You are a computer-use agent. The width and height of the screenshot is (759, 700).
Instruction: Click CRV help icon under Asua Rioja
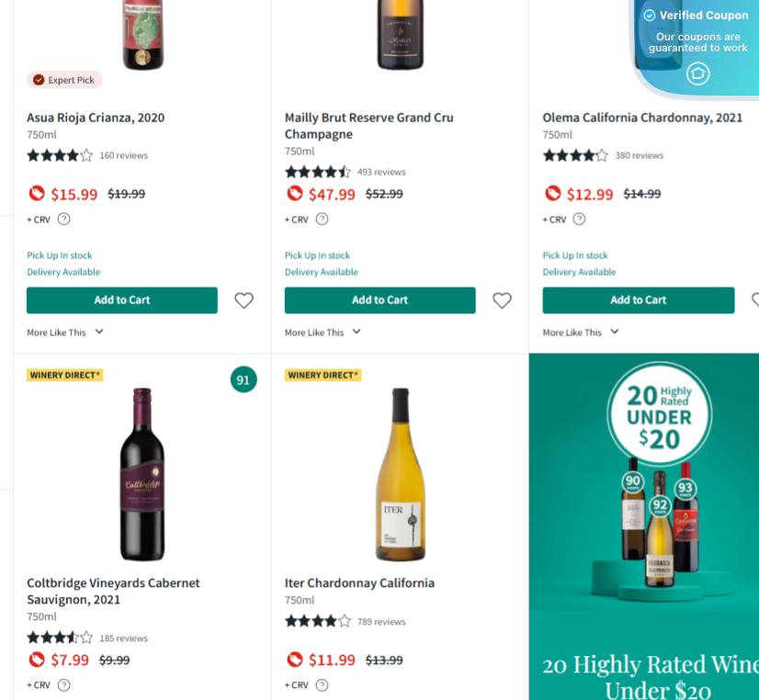(63, 219)
